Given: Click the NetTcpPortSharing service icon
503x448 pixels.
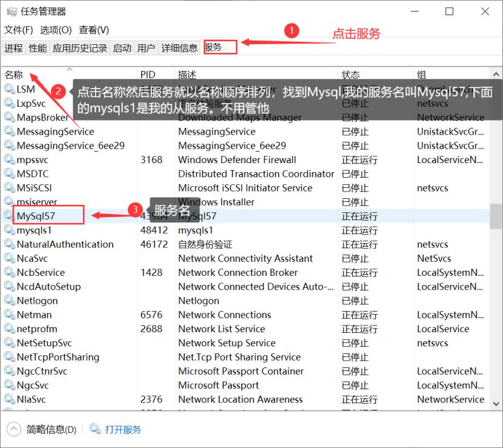Looking at the screenshot, I should 8,357.
